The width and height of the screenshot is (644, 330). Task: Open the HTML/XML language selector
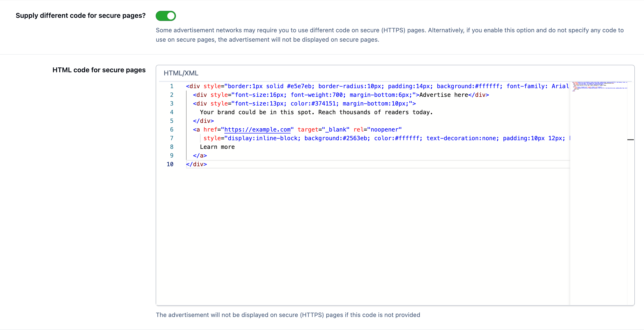181,73
